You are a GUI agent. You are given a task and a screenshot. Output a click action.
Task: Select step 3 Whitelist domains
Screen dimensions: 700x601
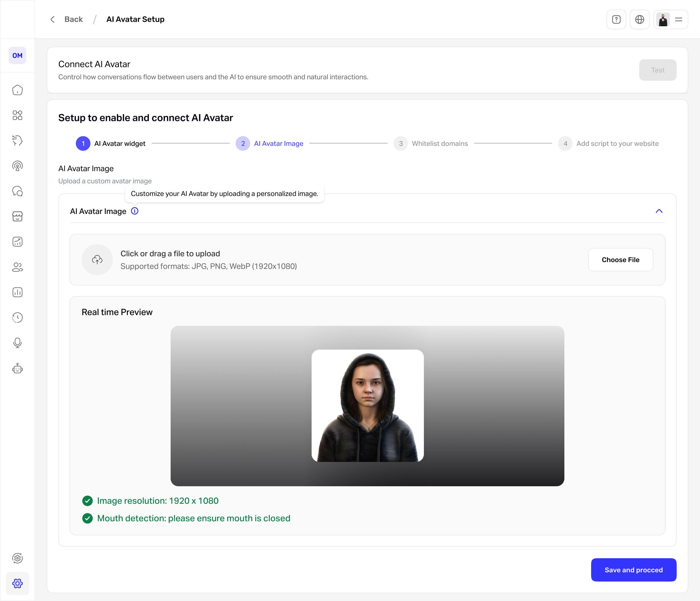coord(431,144)
